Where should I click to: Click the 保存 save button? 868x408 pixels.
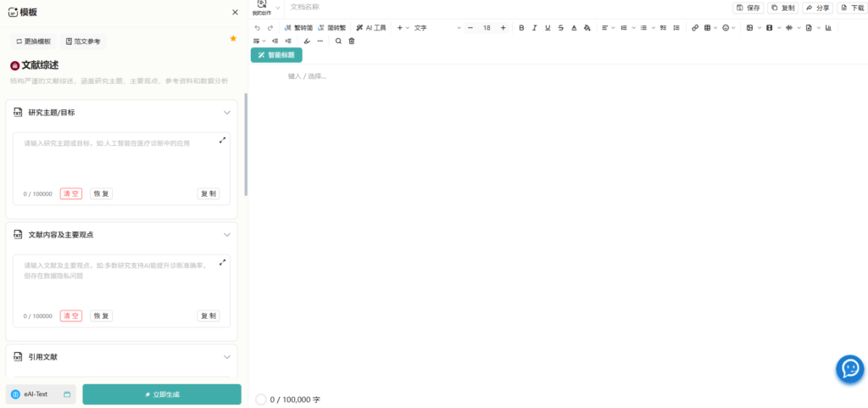tap(748, 8)
